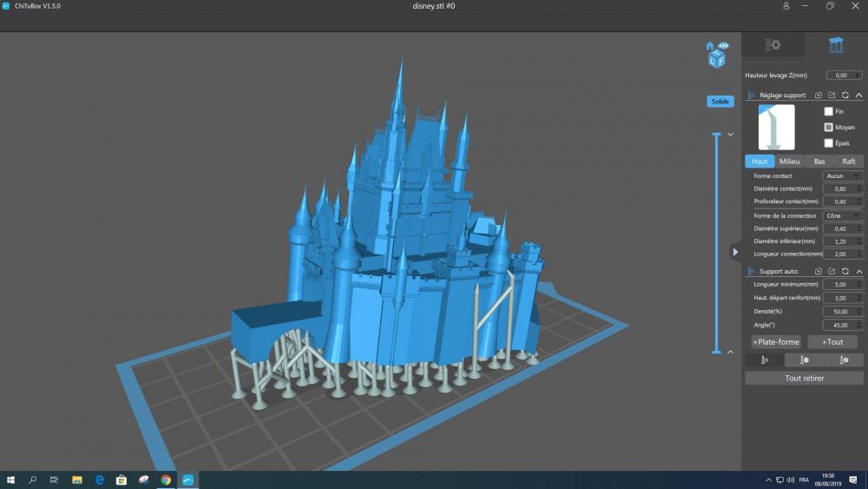
Task: Toggle the Moyen support thickness box
Action: click(828, 128)
